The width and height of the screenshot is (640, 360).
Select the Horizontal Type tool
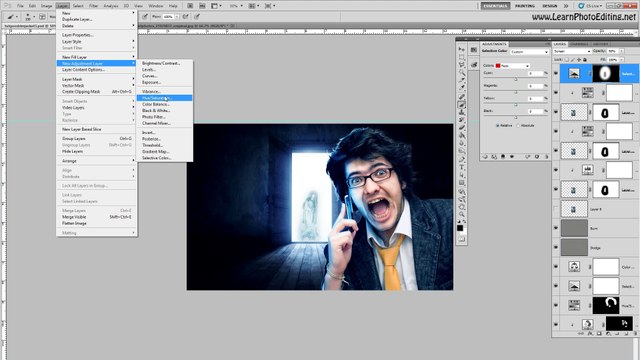pyautogui.click(x=462, y=167)
